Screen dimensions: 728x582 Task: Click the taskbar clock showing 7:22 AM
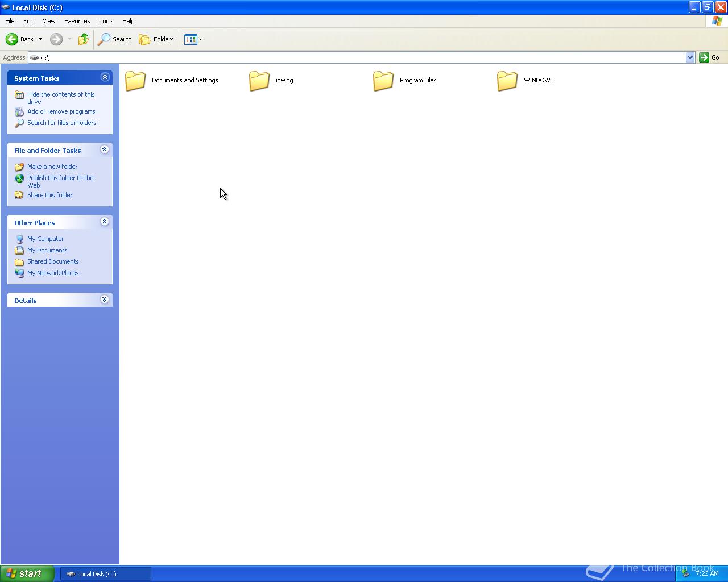pyautogui.click(x=707, y=573)
